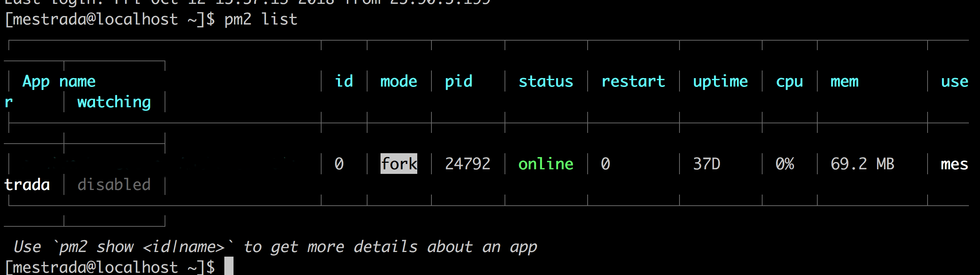980x275 pixels.
Task: Select the 'pid' column header
Action: pos(459,82)
